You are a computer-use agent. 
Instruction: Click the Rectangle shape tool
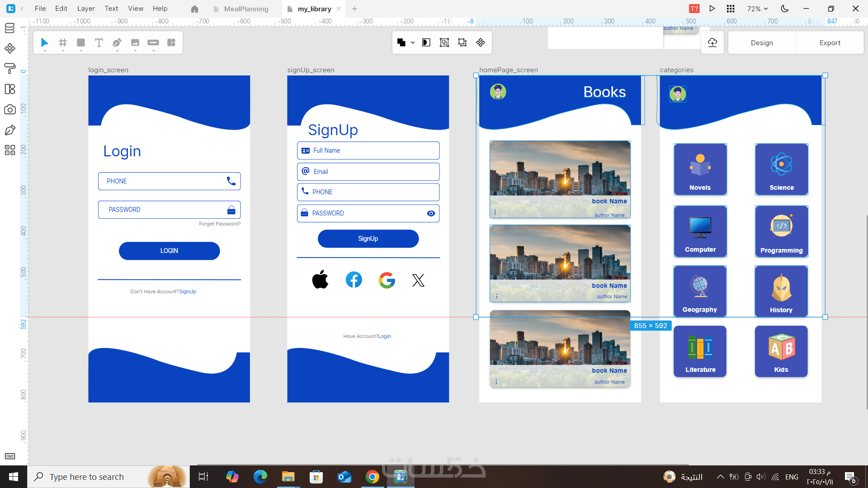[81, 42]
